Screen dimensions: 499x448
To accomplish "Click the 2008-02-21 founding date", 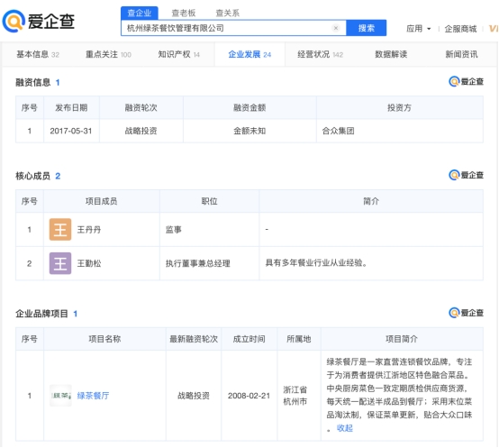I will (x=249, y=396).
